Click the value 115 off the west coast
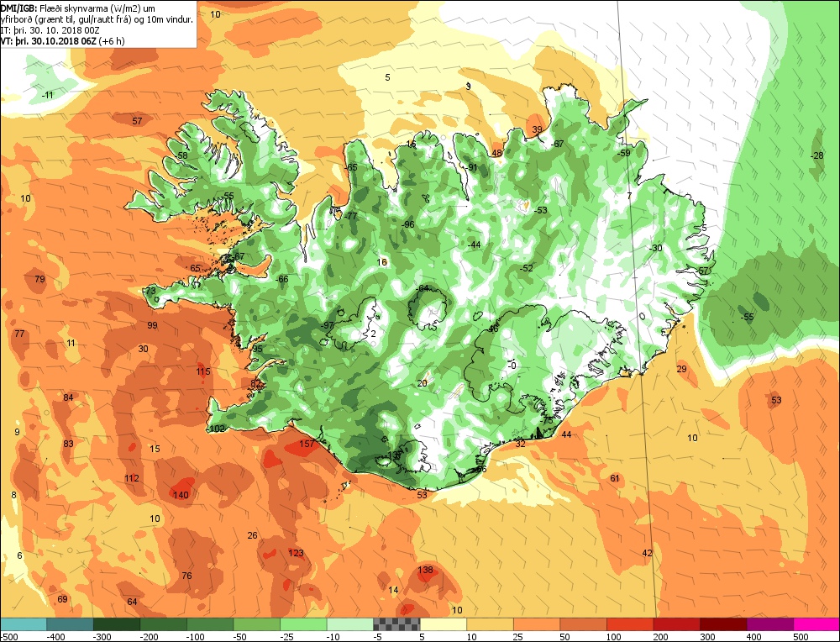This screenshot has width=840, height=642. click(x=203, y=371)
